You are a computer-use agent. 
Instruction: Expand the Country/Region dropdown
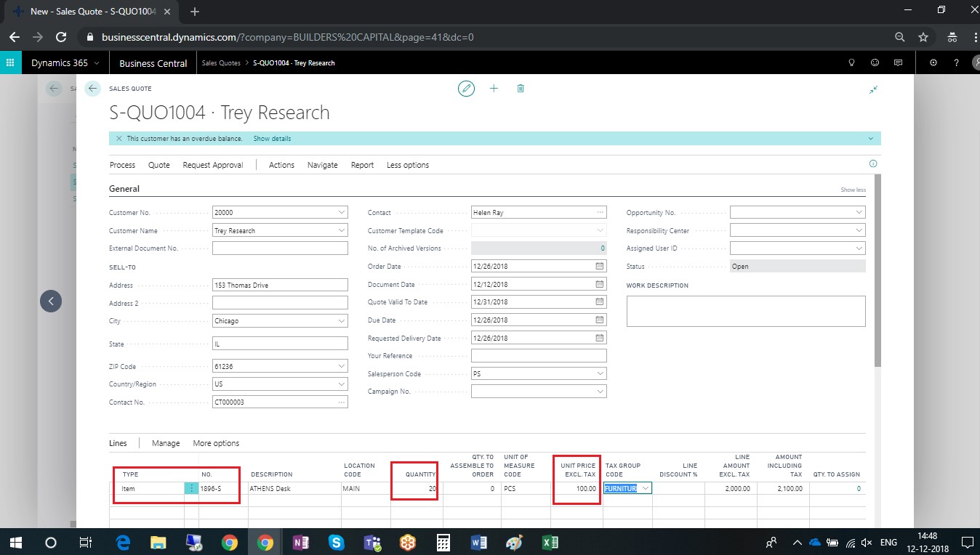point(342,384)
